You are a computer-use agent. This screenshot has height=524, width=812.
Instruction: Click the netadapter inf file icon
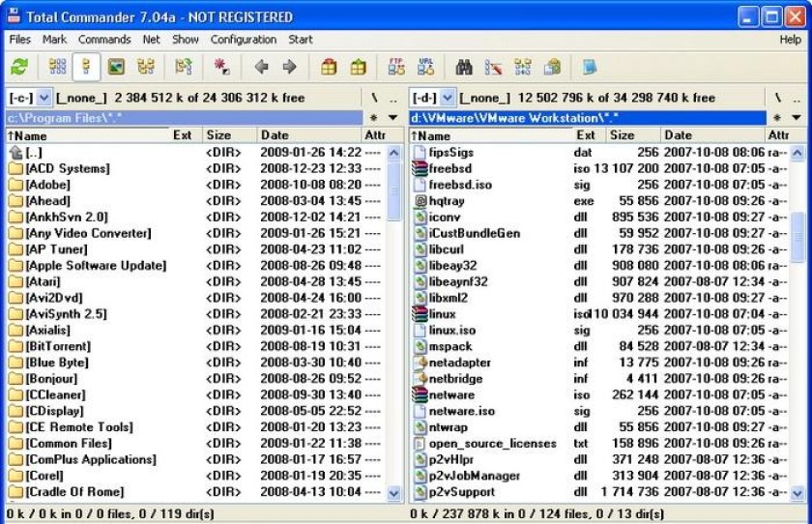pos(420,363)
